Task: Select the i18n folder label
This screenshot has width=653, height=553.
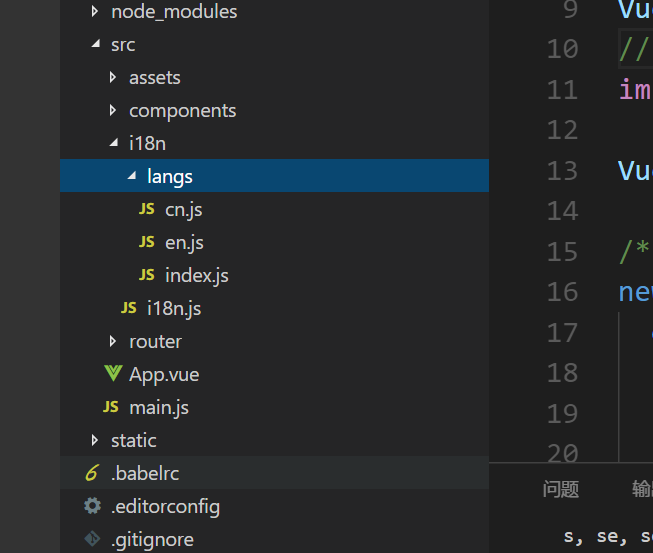Action: 147,143
